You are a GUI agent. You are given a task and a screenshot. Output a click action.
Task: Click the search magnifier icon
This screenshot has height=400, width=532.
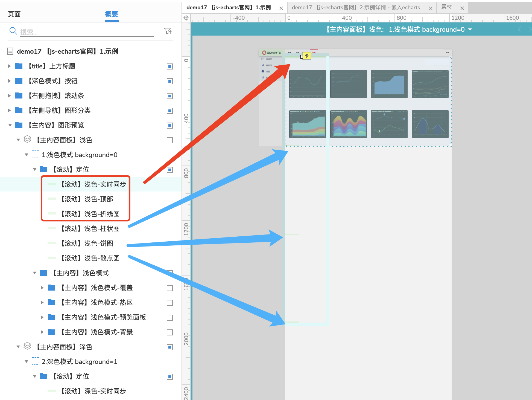pyautogui.click(x=13, y=31)
